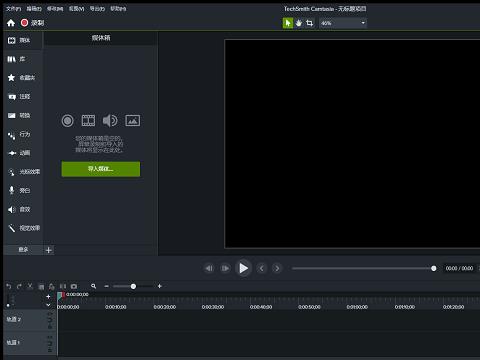
Task: Click the black preview canvas
Action: pos(352,144)
